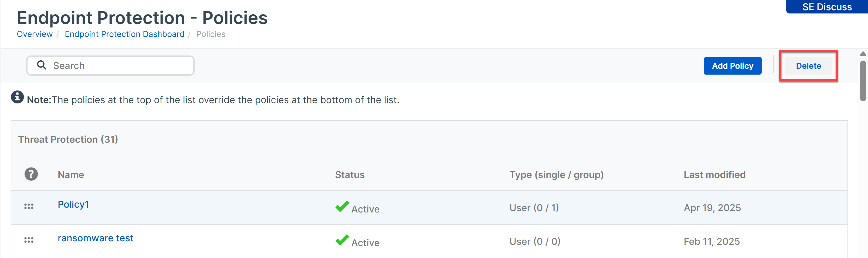Click the Last modified column header
Screen dimensions: 868x258
(x=714, y=175)
